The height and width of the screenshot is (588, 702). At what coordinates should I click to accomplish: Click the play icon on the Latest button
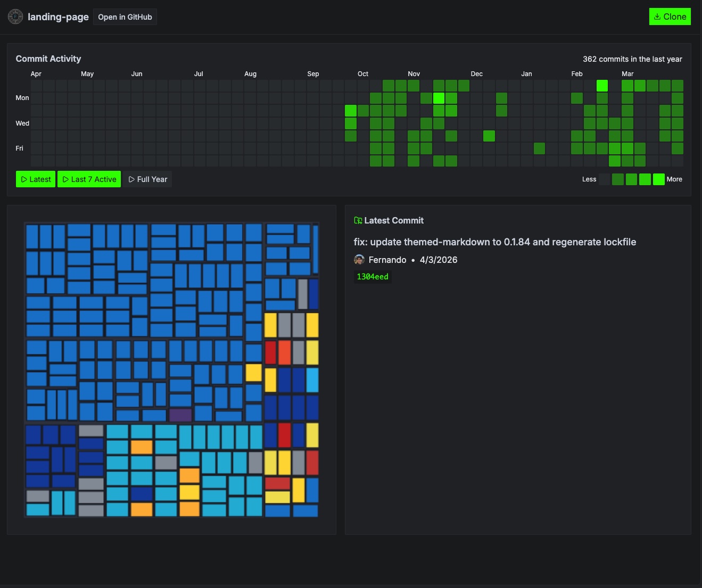tap(23, 179)
